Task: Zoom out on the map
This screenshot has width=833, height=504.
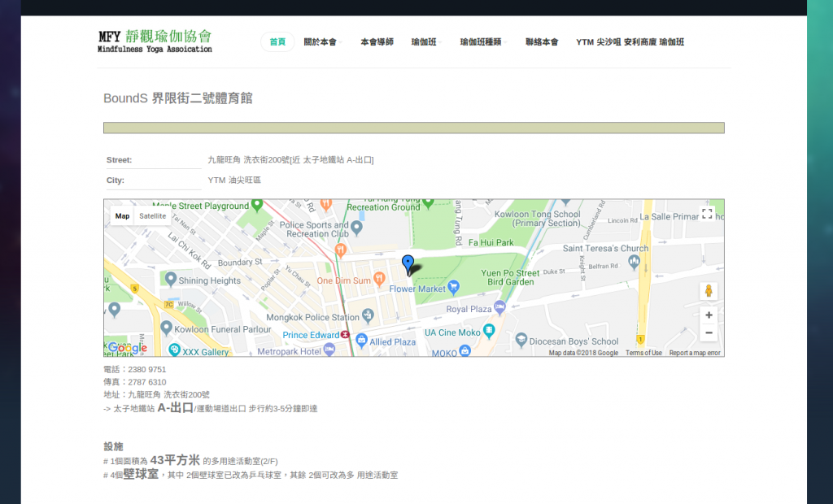Action: [709, 333]
